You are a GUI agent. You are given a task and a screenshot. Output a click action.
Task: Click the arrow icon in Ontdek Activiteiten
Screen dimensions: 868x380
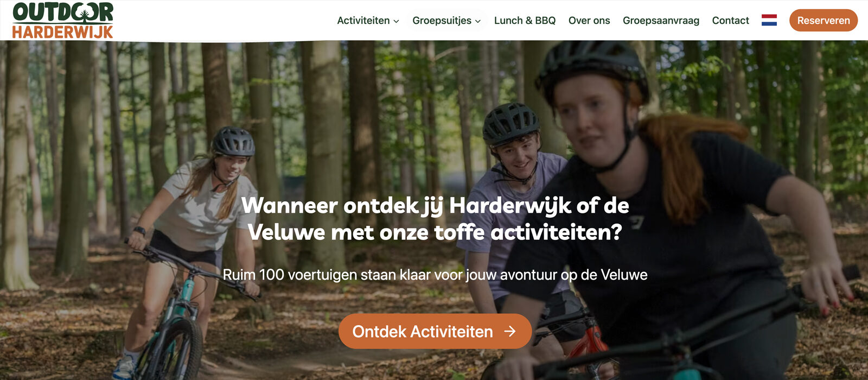pyautogui.click(x=510, y=331)
